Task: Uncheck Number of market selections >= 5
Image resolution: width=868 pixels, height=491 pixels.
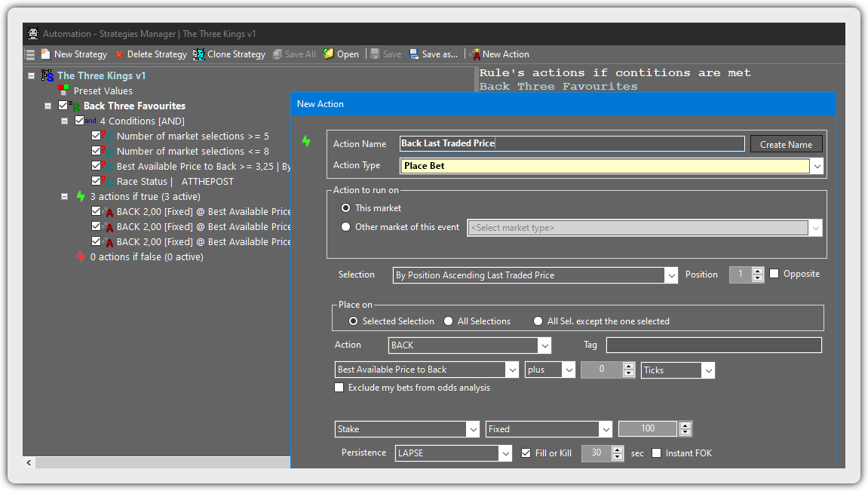Action: 97,135
